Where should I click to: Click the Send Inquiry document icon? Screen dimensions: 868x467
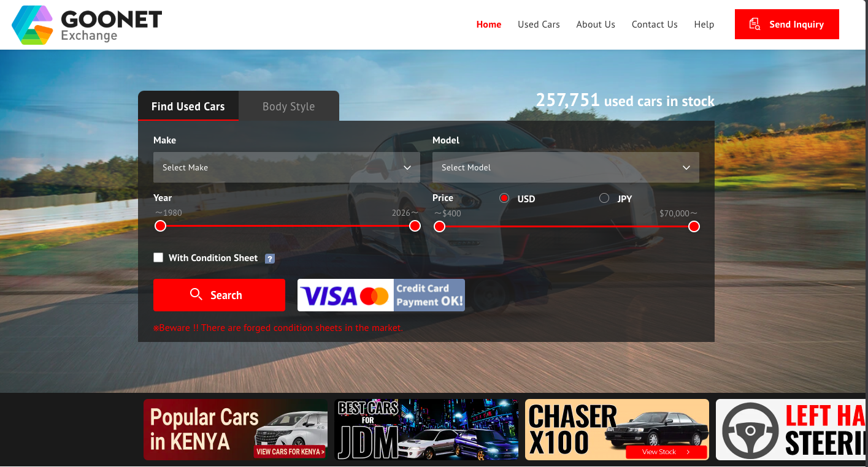(x=755, y=25)
